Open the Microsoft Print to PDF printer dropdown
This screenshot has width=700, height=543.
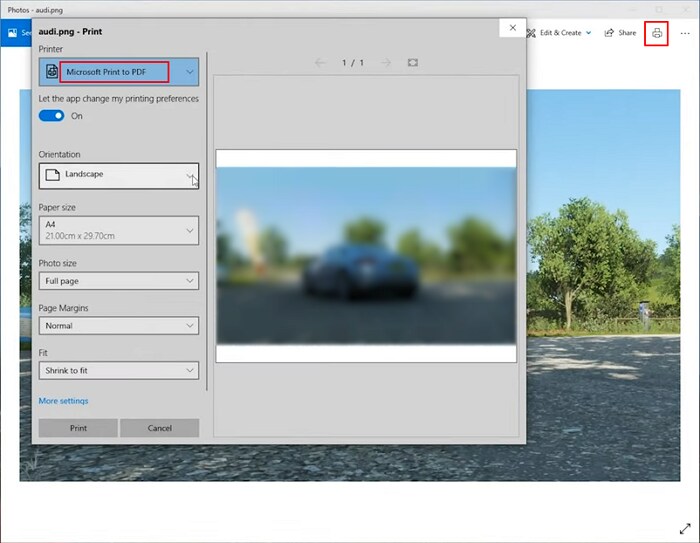click(119, 72)
